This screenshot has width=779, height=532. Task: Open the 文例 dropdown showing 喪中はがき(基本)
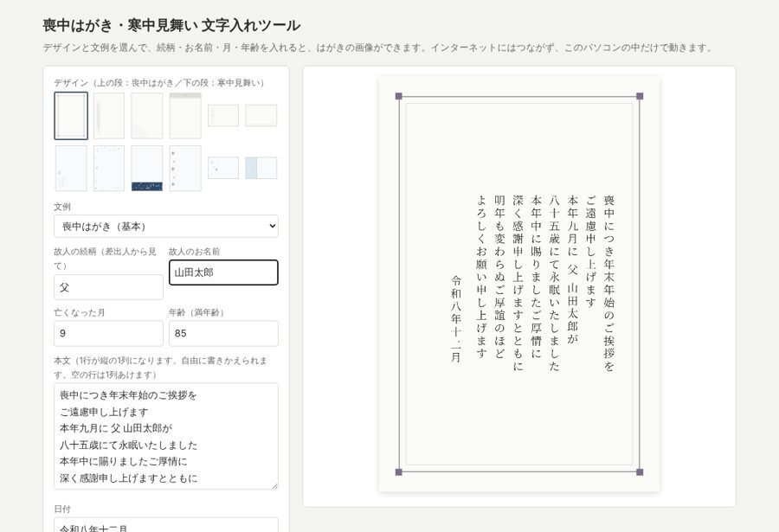(166, 226)
